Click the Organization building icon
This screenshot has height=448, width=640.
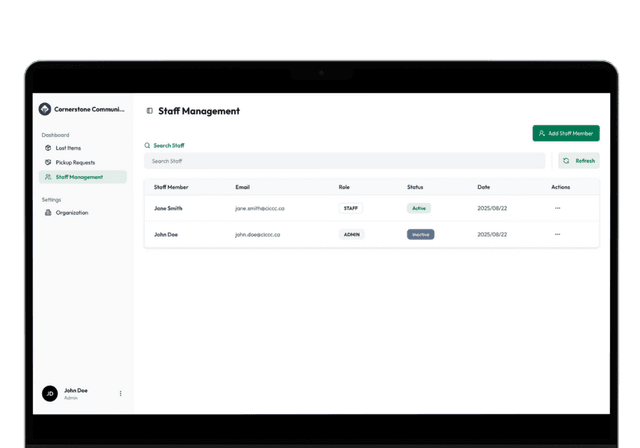47,213
